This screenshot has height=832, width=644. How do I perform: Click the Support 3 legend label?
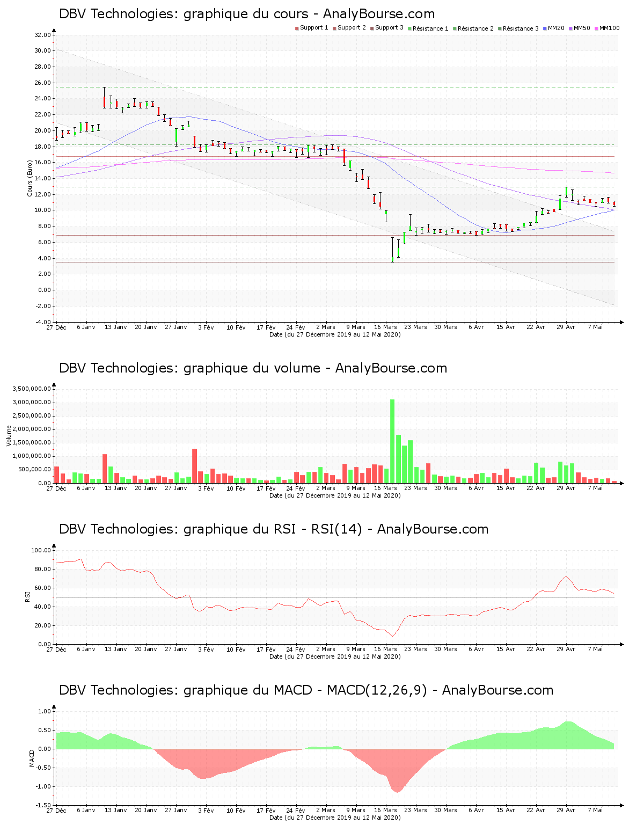coord(389,28)
